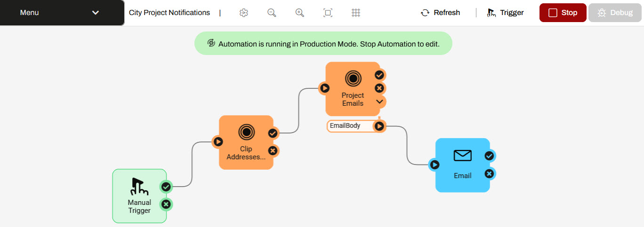Stop the running automation
The height and width of the screenshot is (227, 644).
[563, 13]
